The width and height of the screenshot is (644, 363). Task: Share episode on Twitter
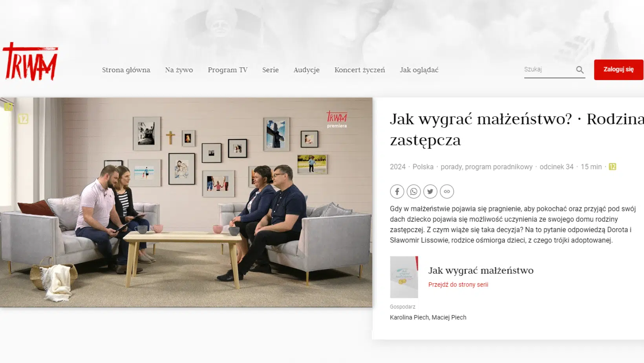(x=430, y=191)
